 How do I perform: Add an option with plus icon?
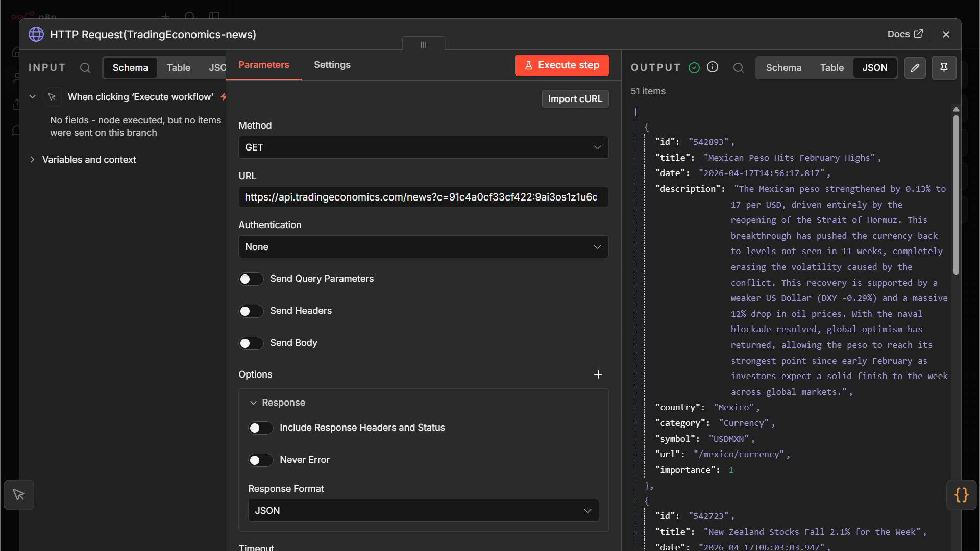click(x=598, y=374)
